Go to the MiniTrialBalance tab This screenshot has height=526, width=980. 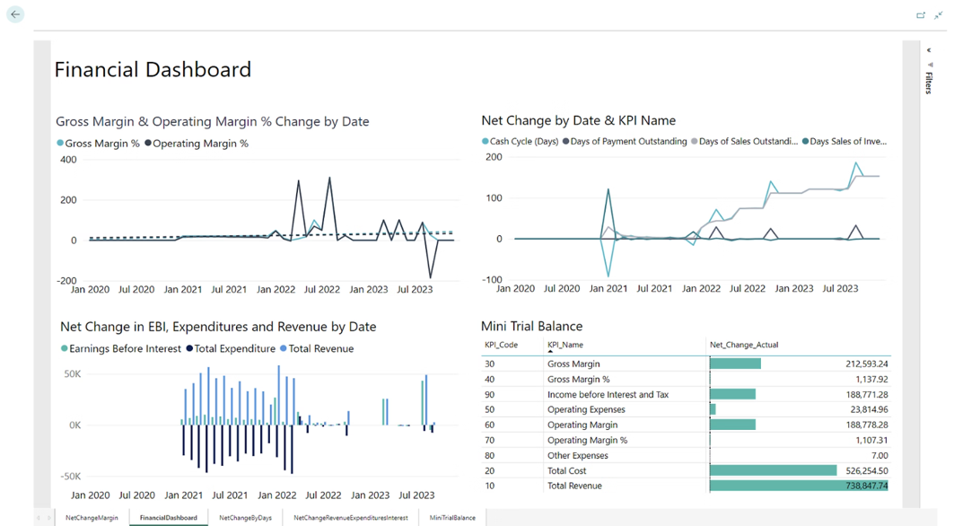(452, 518)
